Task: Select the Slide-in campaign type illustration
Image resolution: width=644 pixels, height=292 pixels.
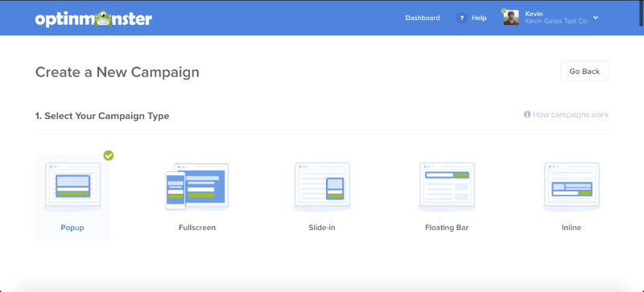Action: [322, 187]
